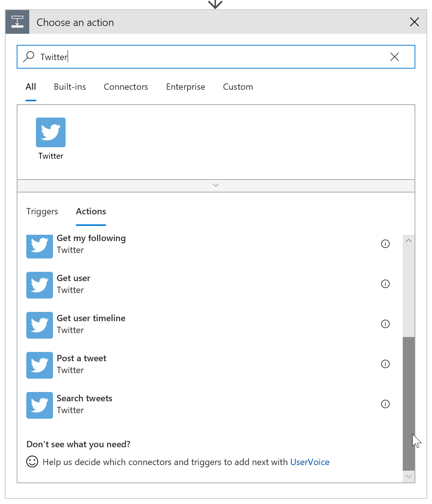Viewport: 432px width, 504px height.
Task: Click the Get user timeline Twitter icon
Action: point(40,325)
